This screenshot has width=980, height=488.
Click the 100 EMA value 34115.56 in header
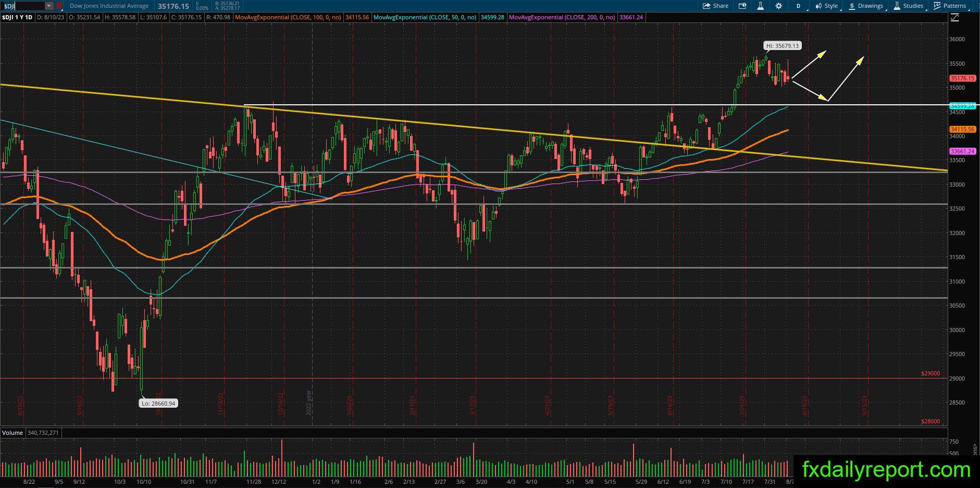pyautogui.click(x=357, y=17)
